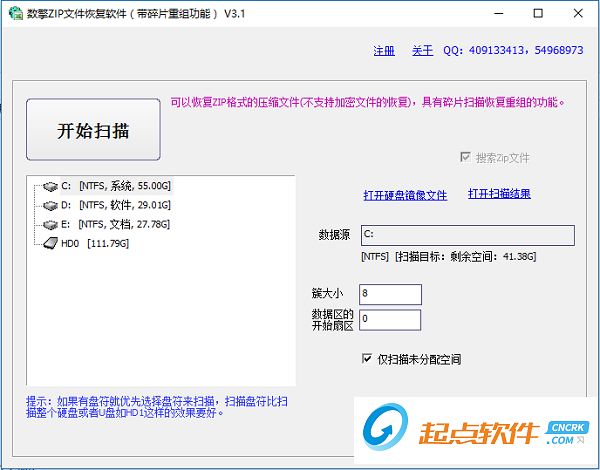Focus the 数据区的开始扇区 input field
The height and width of the screenshot is (470, 600).
pos(390,320)
